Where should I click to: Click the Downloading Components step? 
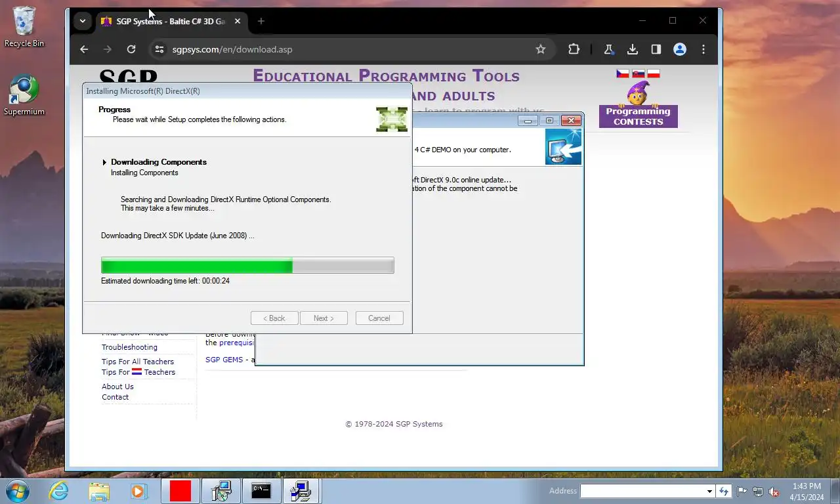pos(159,162)
